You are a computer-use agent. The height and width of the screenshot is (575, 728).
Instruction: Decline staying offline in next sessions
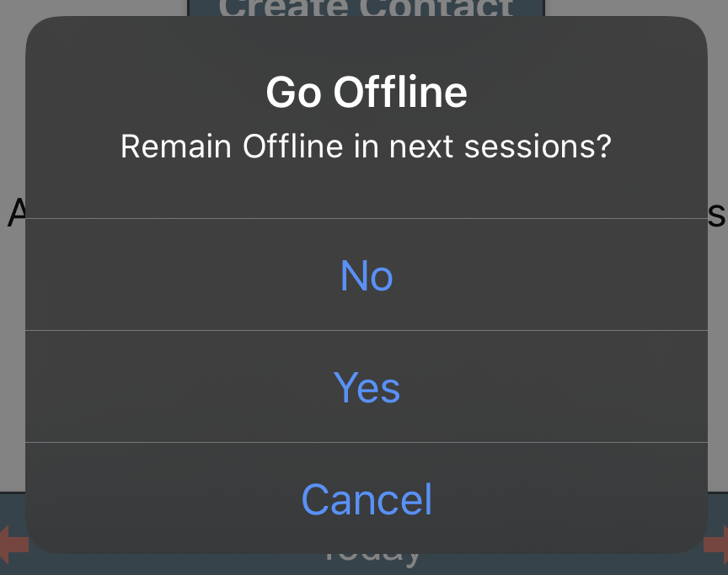coord(367,275)
